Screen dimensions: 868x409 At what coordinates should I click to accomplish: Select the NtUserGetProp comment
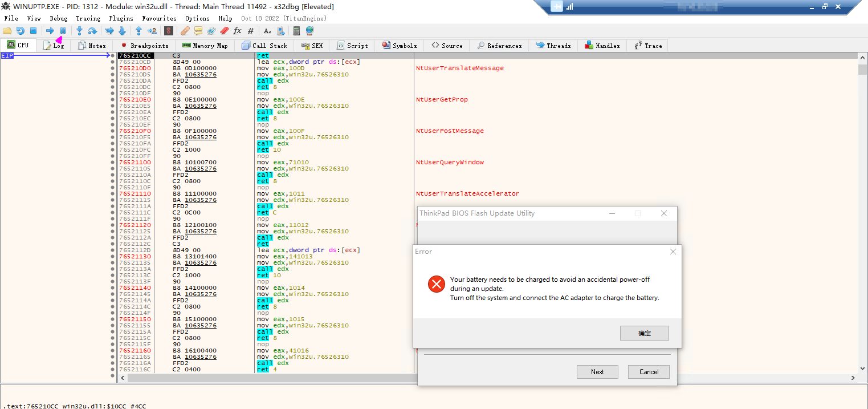[442, 100]
